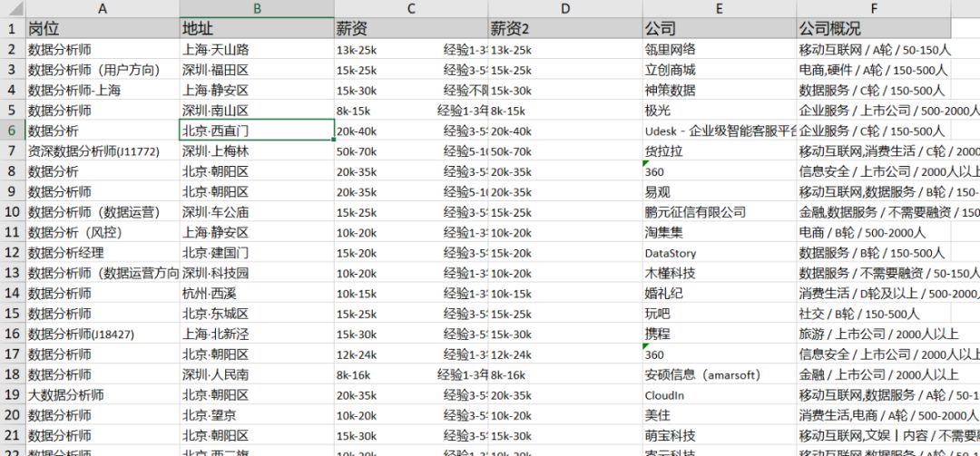This screenshot has width=980, height=456.
Task: Select company cell 玩吧
Action: pyautogui.click(x=720, y=314)
